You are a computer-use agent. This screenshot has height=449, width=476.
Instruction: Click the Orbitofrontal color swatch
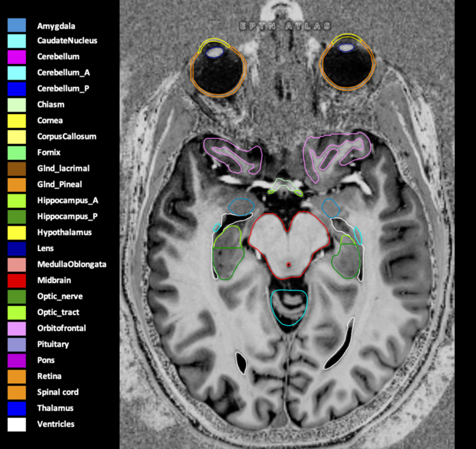[x=17, y=329]
